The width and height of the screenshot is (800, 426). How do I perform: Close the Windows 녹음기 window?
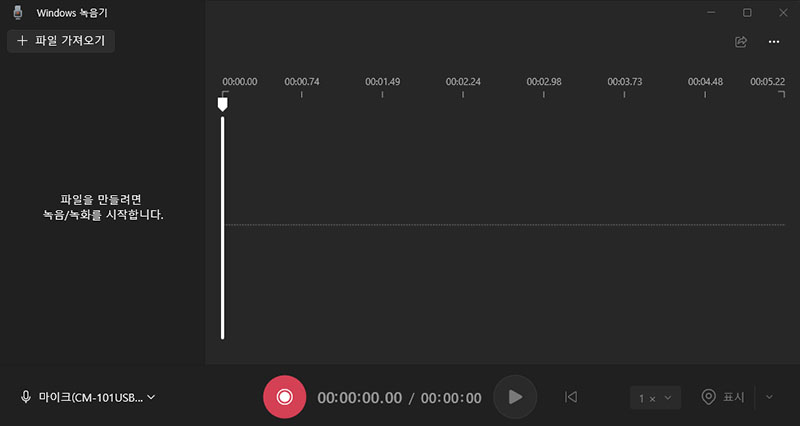point(783,13)
